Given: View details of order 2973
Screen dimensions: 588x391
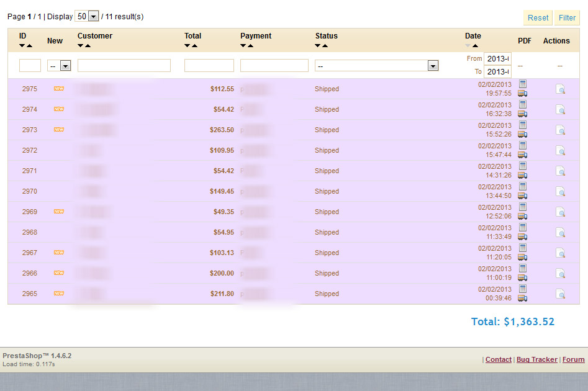Looking at the screenshot, I should tap(560, 130).
